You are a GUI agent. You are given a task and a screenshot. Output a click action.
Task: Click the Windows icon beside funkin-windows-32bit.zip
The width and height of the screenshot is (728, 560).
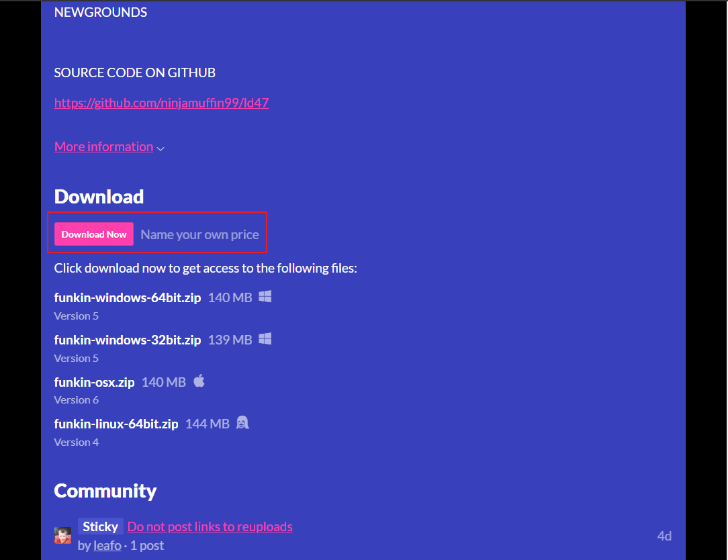coord(265,338)
